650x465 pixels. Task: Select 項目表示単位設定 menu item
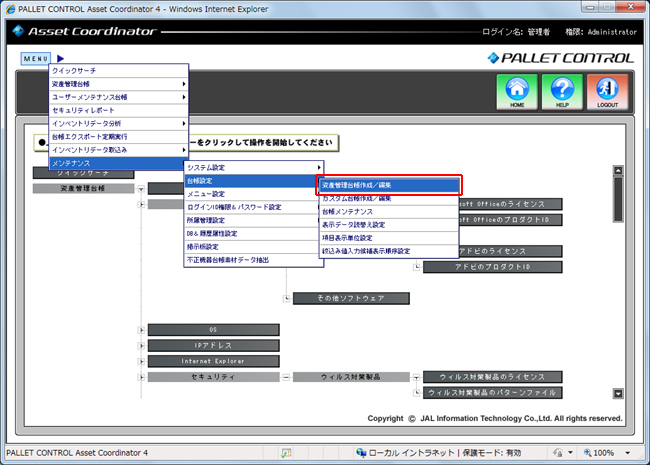click(x=389, y=238)
